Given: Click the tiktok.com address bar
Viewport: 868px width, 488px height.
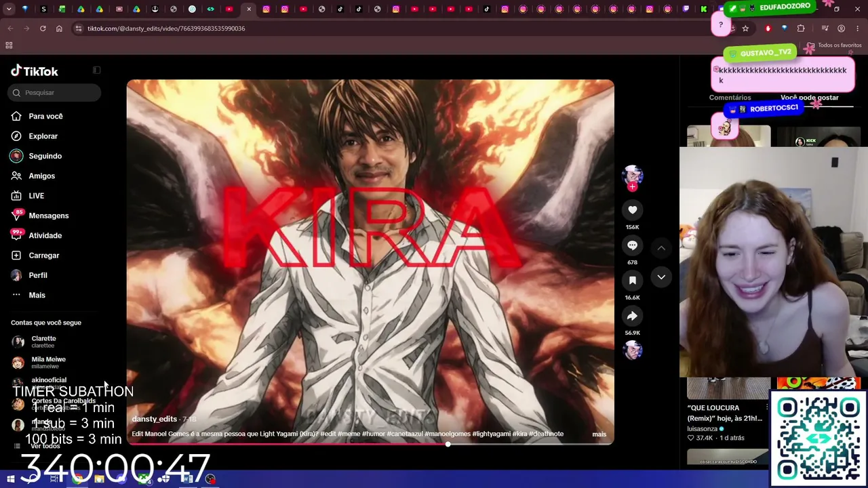Looking at the screenshot, I should pyautogui.click(x=393, y=28).
